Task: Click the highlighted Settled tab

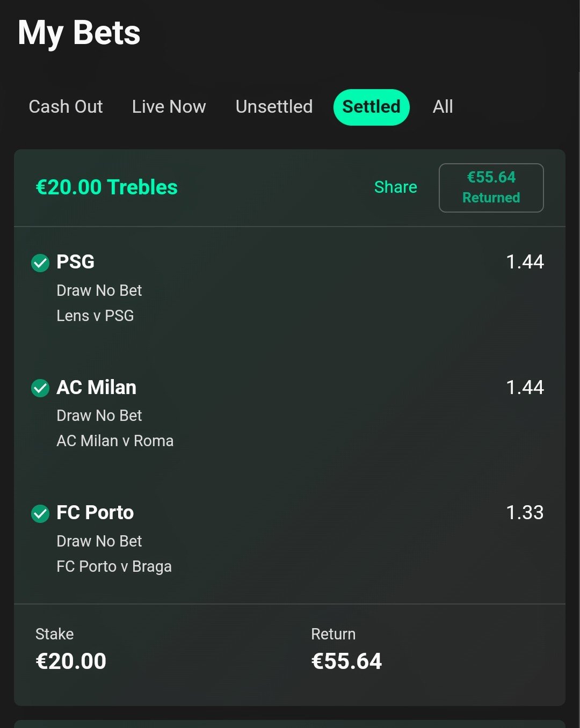Action: point(372,107)
